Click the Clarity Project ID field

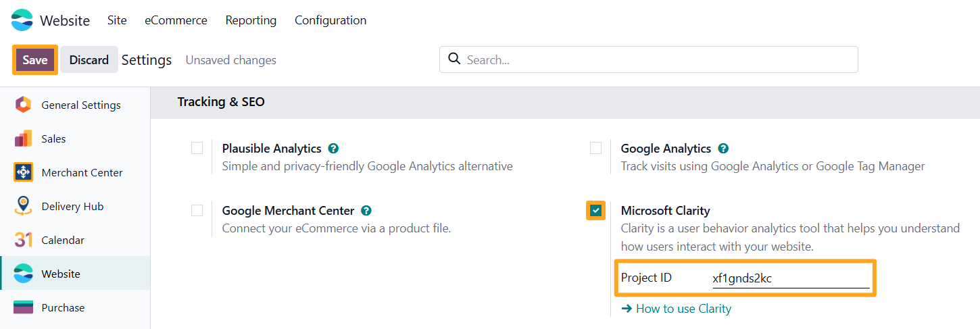point(791,278)
